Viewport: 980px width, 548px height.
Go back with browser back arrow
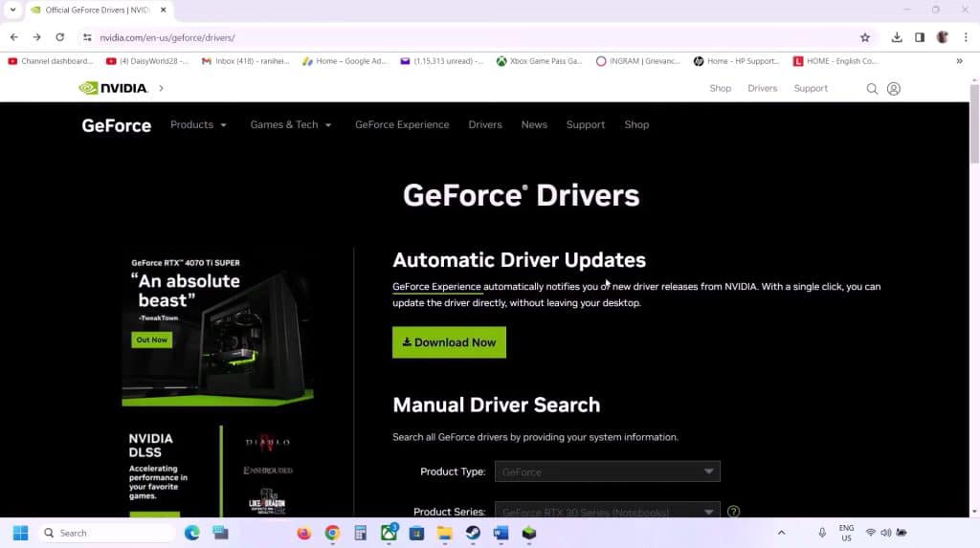pos(13,37)
